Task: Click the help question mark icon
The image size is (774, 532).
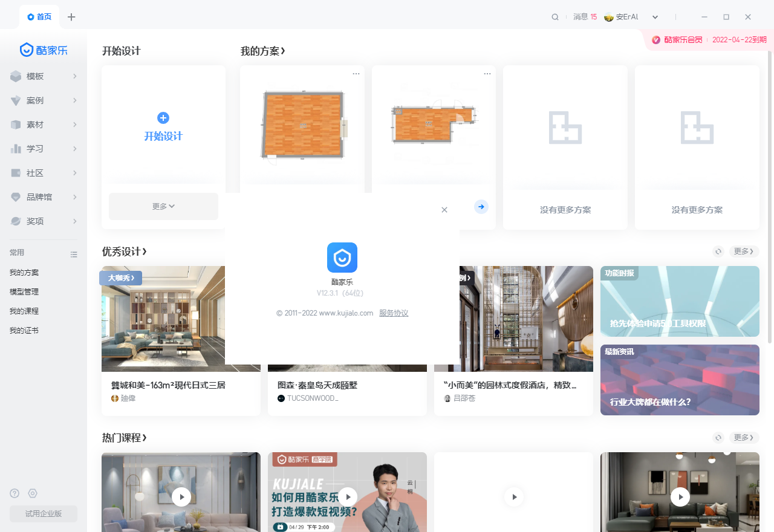Action: point(15,493)
